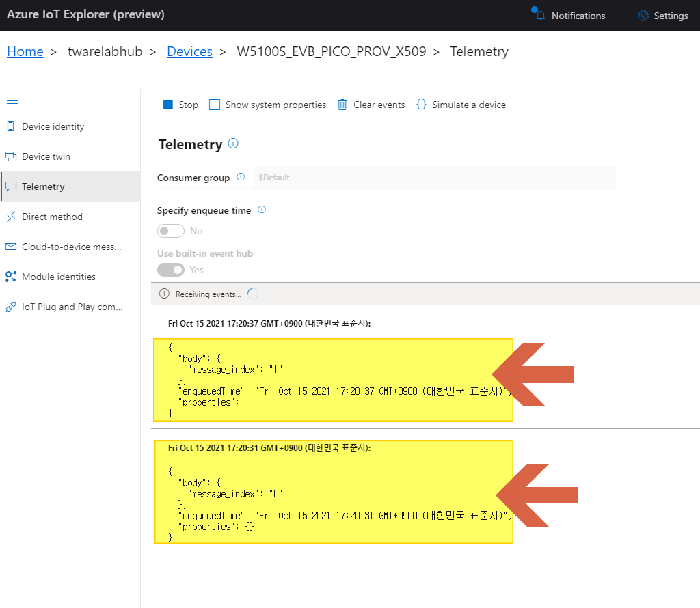Select the Telemetry menu item

70,186
